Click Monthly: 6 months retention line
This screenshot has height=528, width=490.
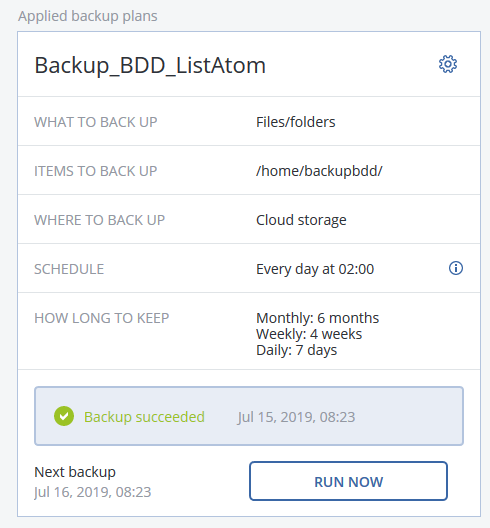[318, 318]
